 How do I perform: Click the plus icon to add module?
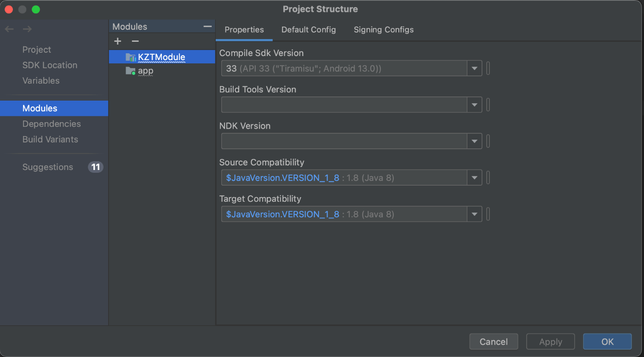[118, 41]
